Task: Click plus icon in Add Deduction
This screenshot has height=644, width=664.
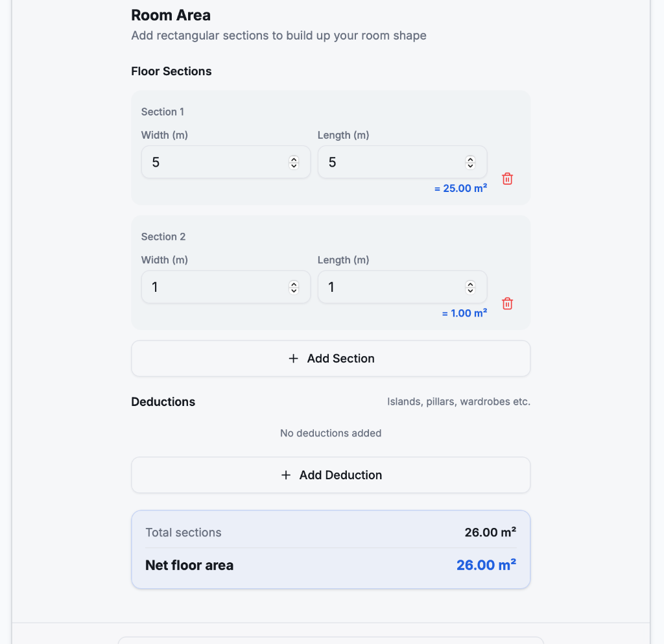Action: (286, 475)
